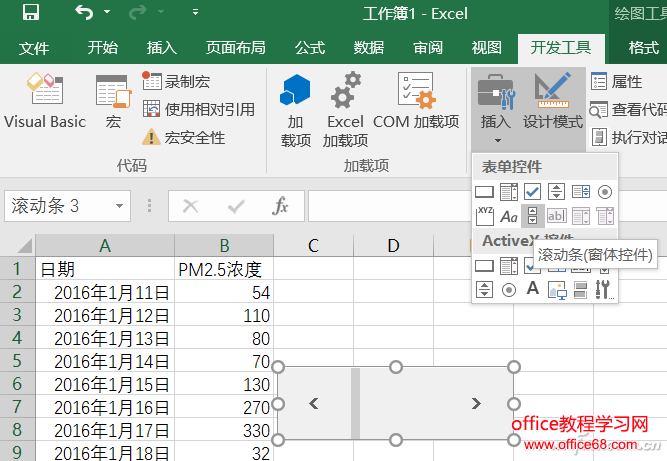The width and height of the screenshot is (667, 461).
Task: Toggle 设计模式 design mode
Action: [x=553, y=101]
